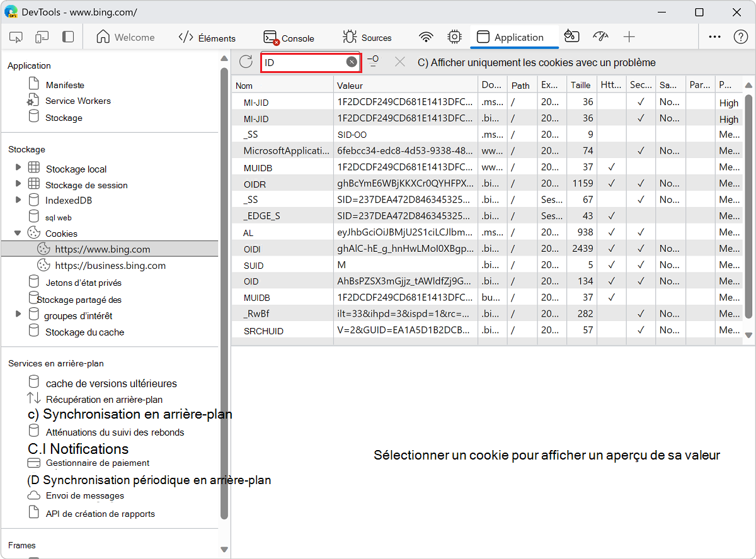The image size is (756, 559).
Task: Click the inspect element icon
Action: point(16,37)
